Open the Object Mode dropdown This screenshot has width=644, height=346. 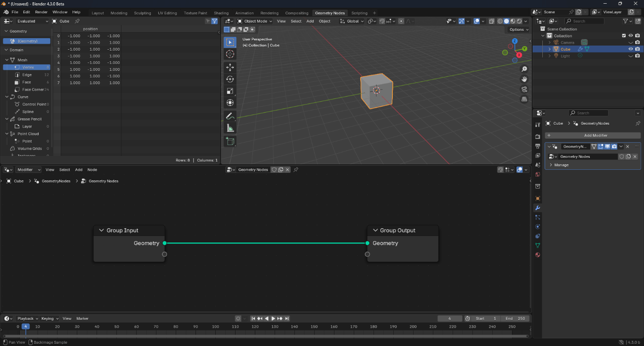[x=255, y=21]
